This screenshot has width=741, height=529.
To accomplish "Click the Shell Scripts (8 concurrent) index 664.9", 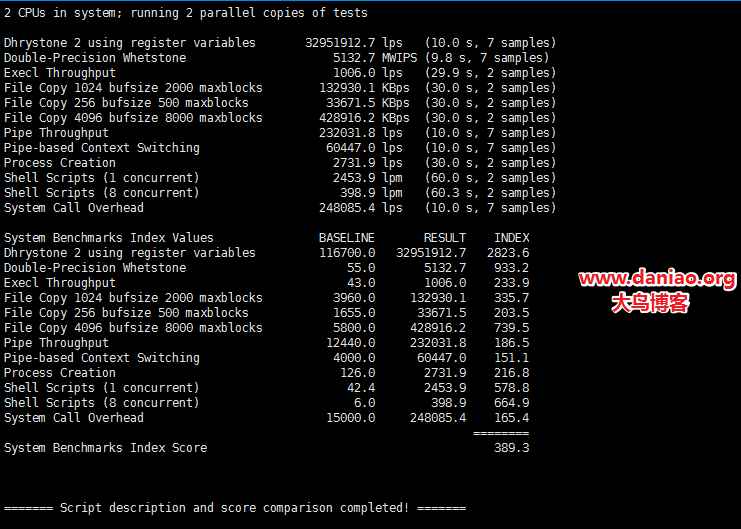I will tap(511, 403).
